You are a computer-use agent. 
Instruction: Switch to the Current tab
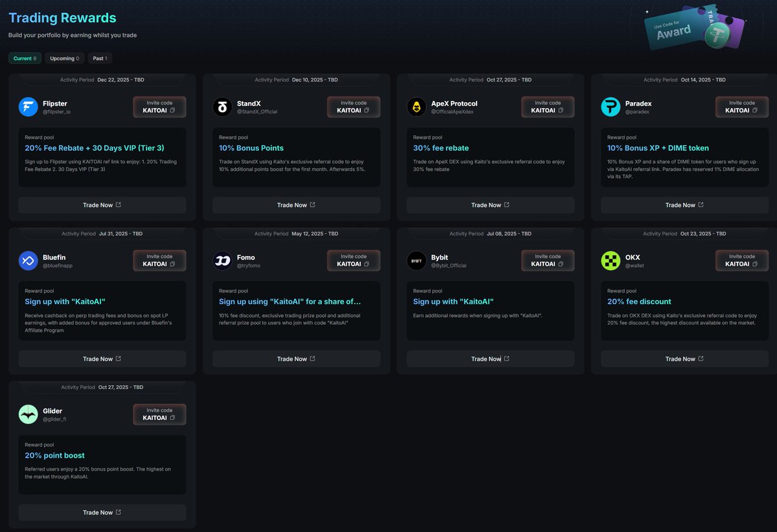click(25, 58)
